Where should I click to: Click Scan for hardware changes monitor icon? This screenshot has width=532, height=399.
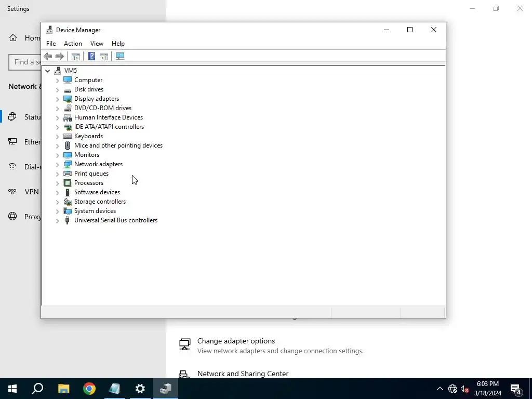(x=120, y=56)
